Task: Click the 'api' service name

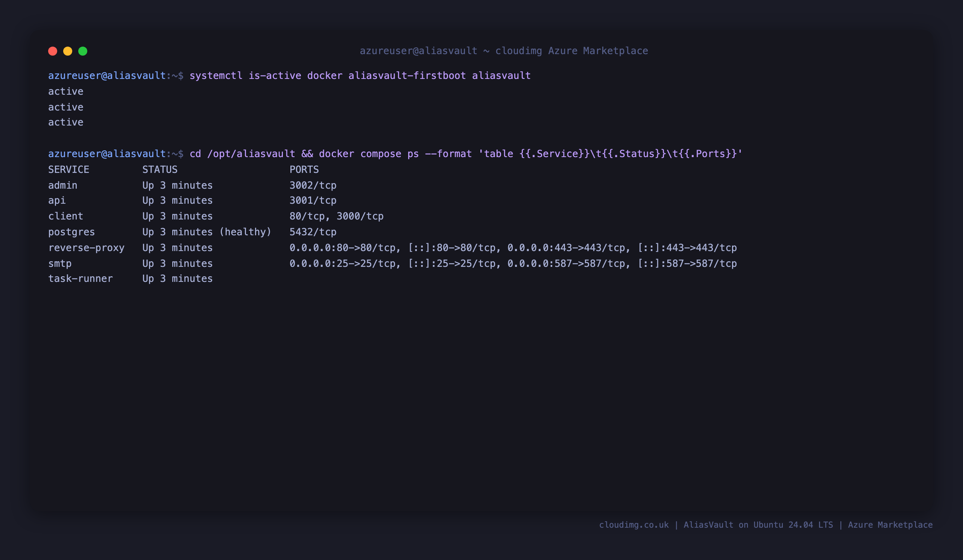Action: click(57, 200)
